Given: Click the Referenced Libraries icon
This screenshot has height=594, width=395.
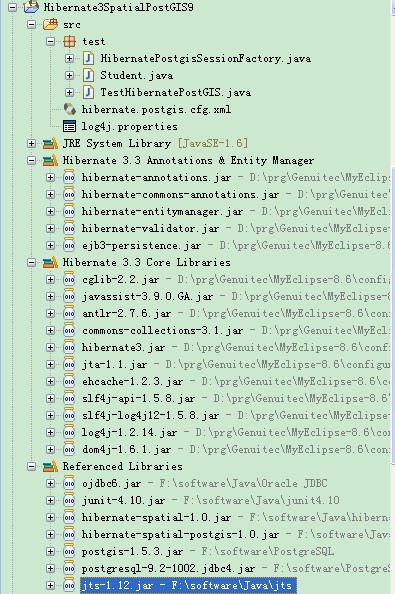Looking at the screenshot, I should pos(50,466).
